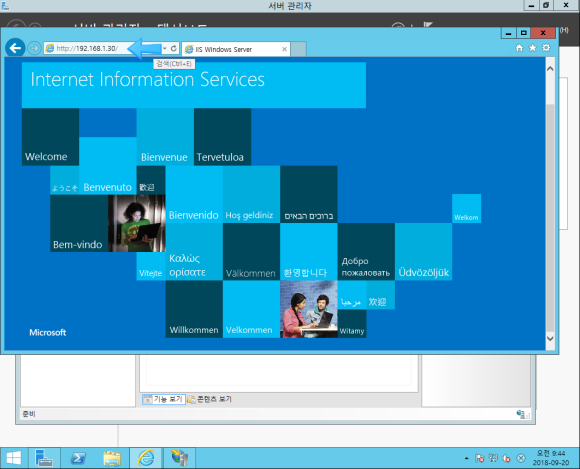The height and width of the screenshot is (469, 580).
Task: Click the Welkom tile
Action: pyautogui.click(x=466, y=208)
